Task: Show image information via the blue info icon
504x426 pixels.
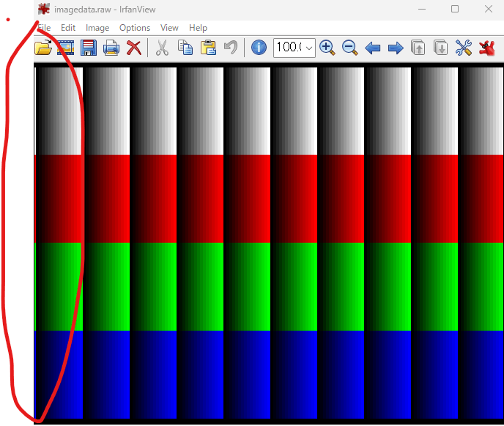Action: [x=259, y=48]
